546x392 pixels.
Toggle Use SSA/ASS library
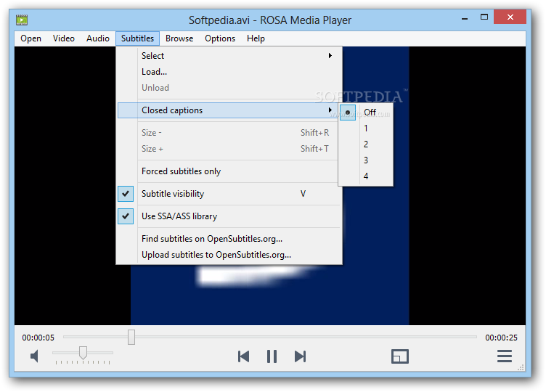pyautogui.click(x=229, y=216)
